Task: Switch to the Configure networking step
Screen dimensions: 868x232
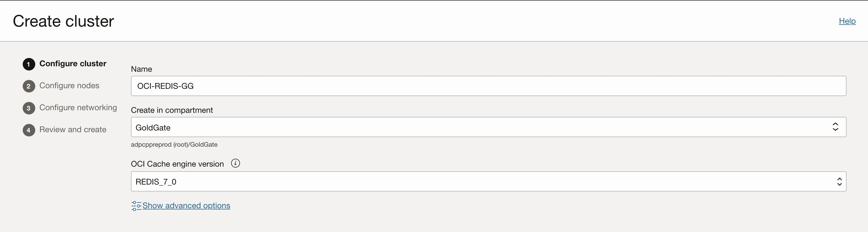Action: pos(78,108)
